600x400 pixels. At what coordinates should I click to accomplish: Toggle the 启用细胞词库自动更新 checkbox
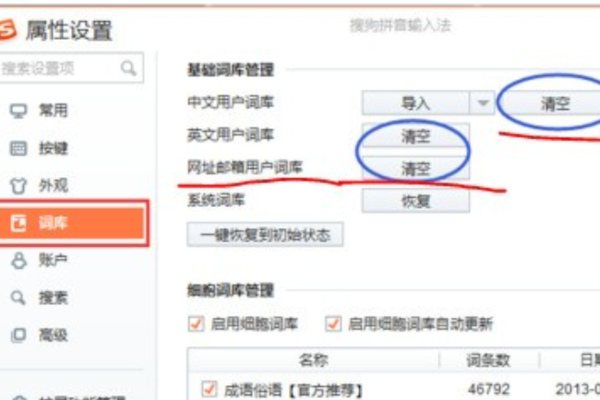point(333,324)
